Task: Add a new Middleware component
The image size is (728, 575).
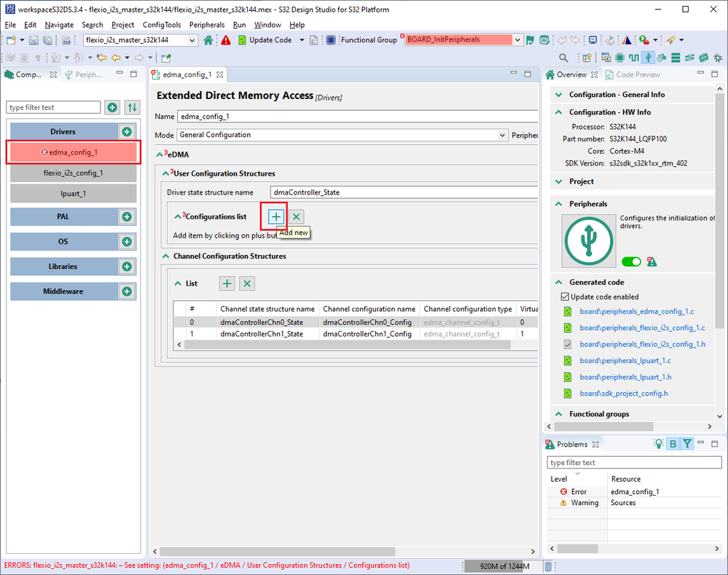Action: (127, 292)
